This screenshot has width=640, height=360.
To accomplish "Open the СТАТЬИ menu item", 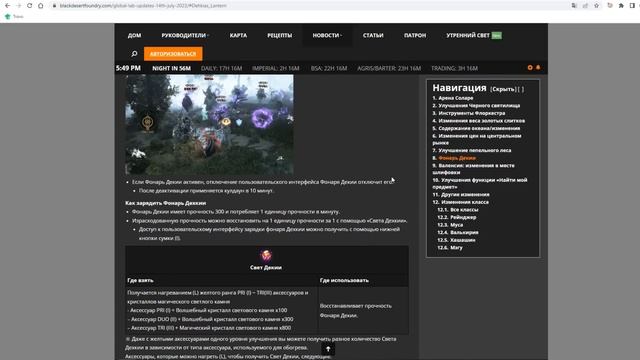I will pyautogui.click(x=373, y=36).
